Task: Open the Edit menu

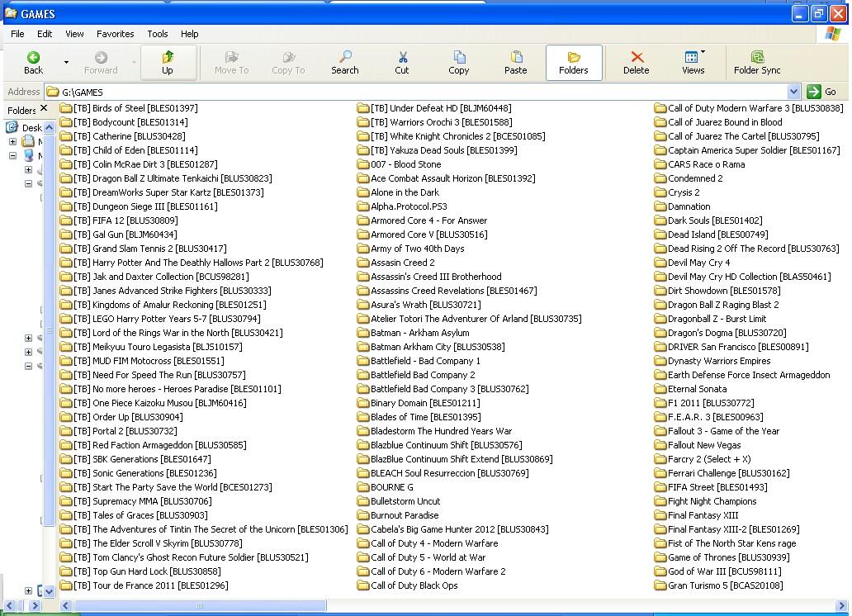Action: tap(45, 34)
